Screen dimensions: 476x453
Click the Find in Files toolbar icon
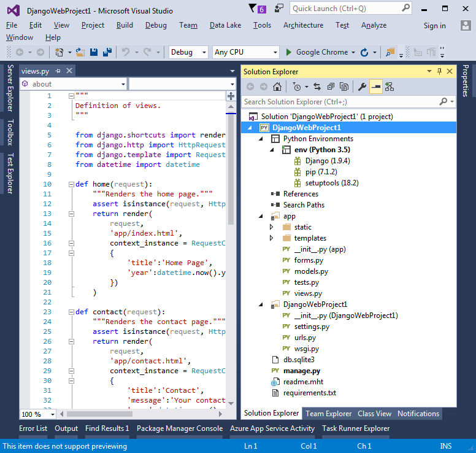(390, 52)
